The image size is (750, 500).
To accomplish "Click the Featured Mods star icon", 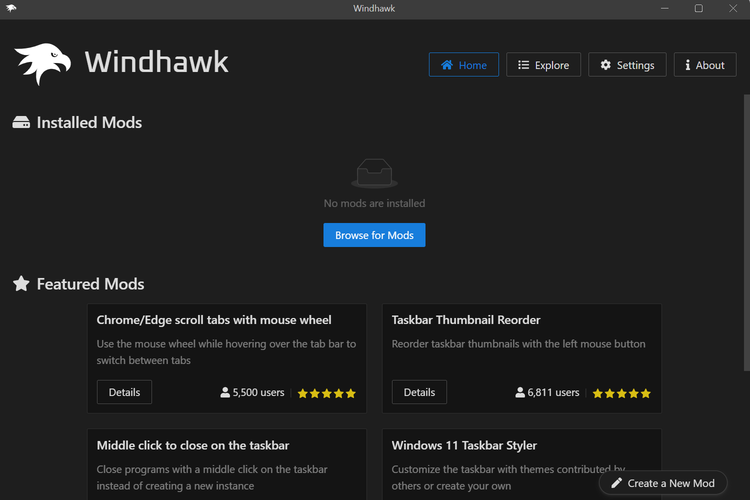I will coord(21,283).
